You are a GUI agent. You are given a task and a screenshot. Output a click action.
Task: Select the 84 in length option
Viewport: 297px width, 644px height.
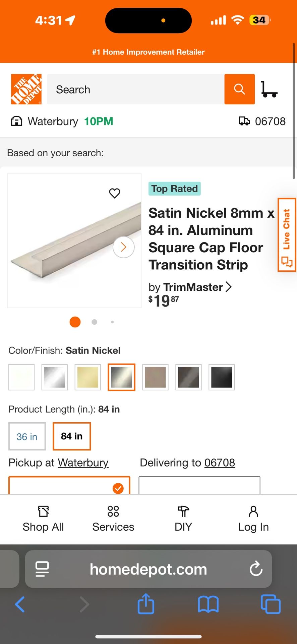pyautogui.click(x=72, y=436)
